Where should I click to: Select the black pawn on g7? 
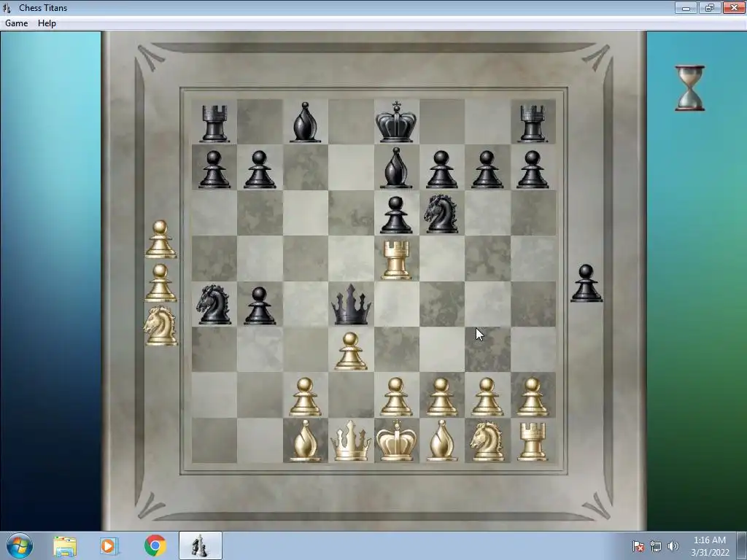pyautogui.click(x=487, y=169)
